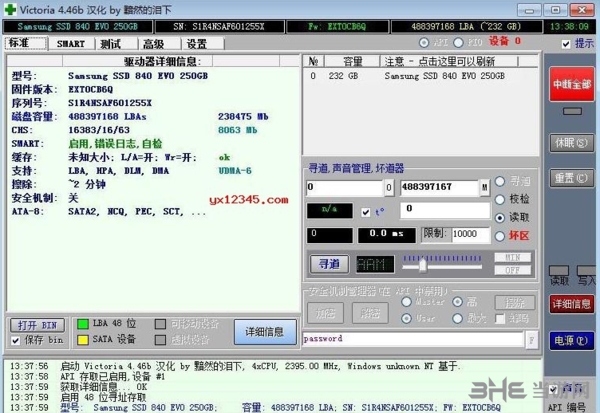This screenshot has width=600, height=413.
Task: Click the 注意 - 点击这里可以刷新 header
Action: click(x=448, y=61)
